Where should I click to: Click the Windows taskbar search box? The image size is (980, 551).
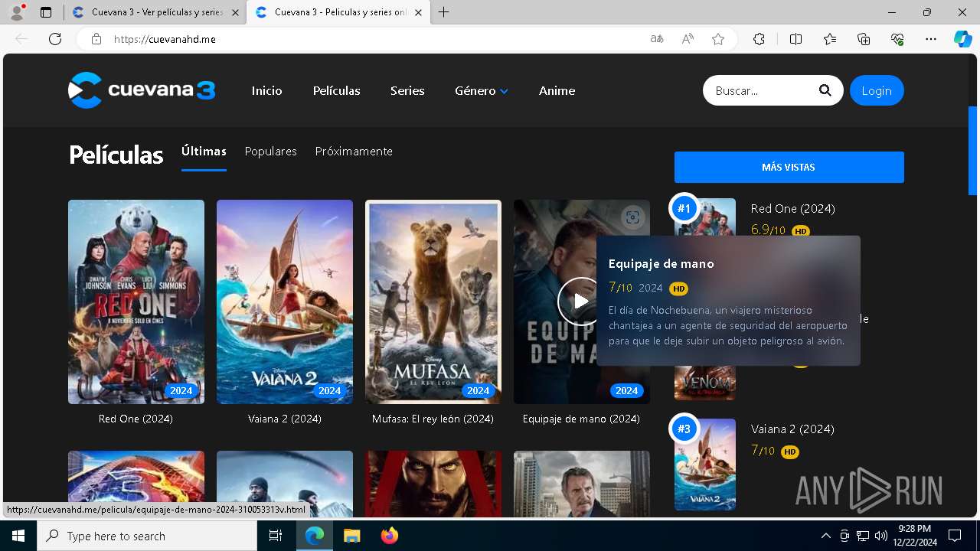[147, 536]
